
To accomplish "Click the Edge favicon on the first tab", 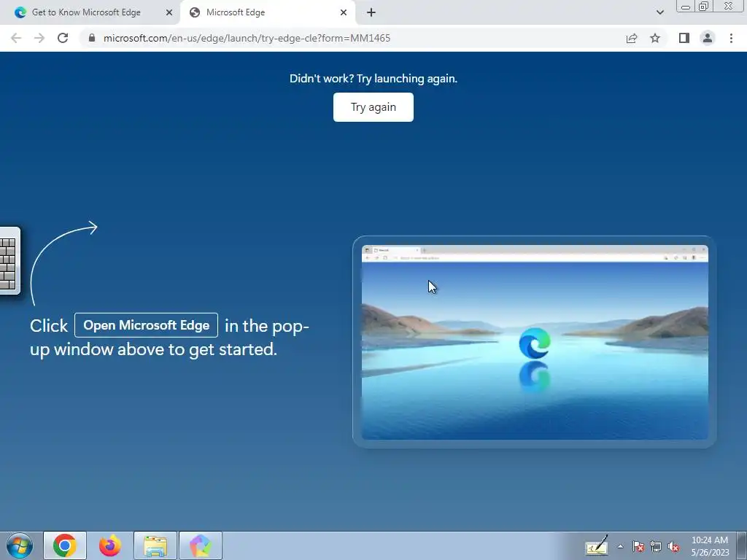I will [x=20, y=12].
